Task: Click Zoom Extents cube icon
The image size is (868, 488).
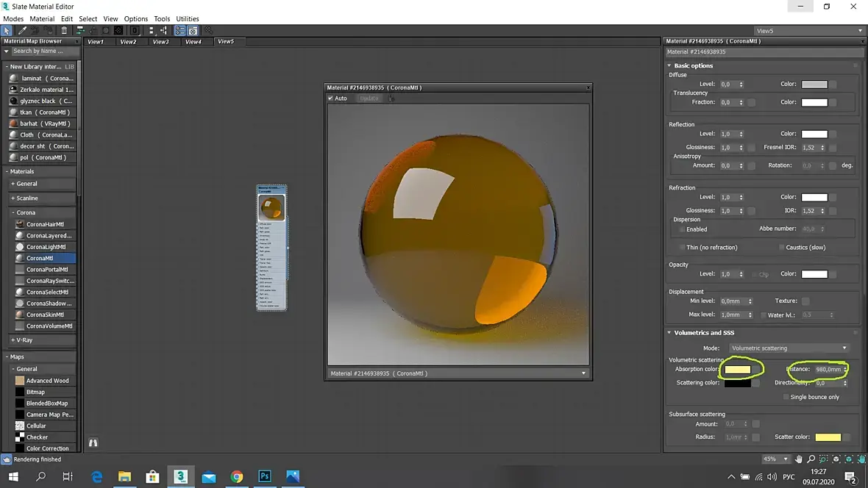Action: coord(836,459)
